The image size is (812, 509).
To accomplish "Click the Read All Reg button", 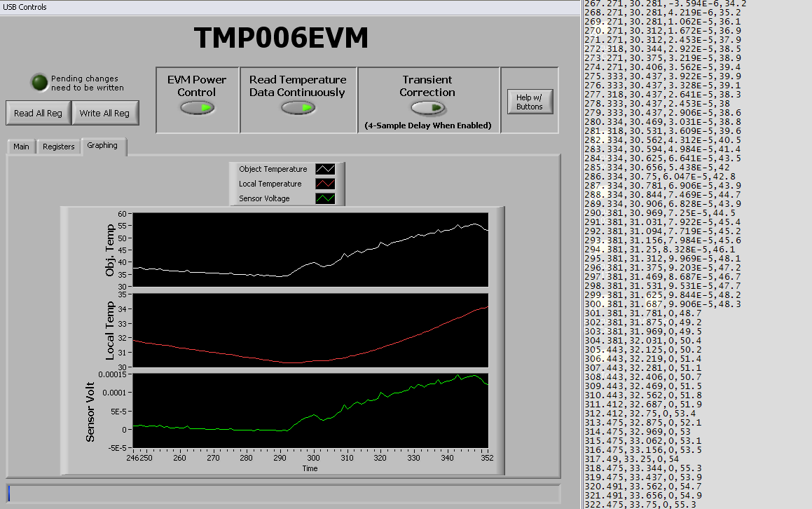I will [x=38, y=113].
